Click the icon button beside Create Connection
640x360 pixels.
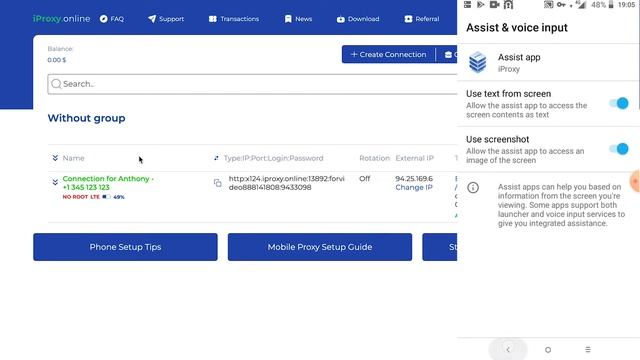click(x=447, y=54)
